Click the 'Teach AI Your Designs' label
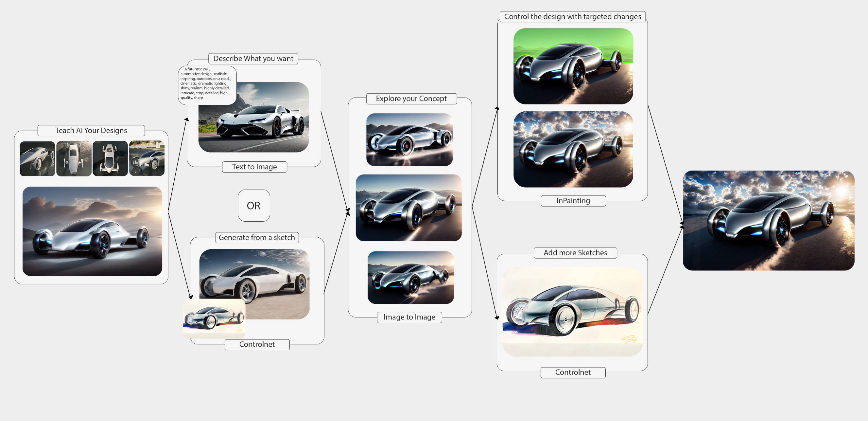This screenshot has height=421, width=868. tap(91, 131)
